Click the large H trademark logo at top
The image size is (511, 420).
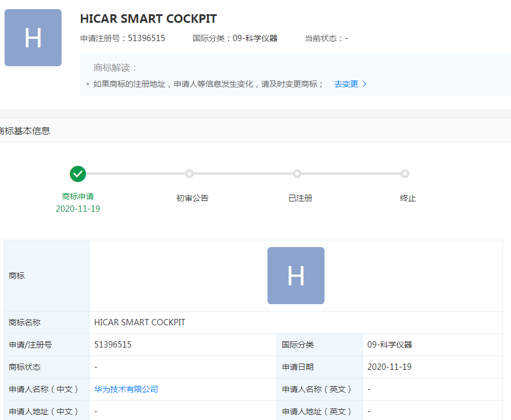pos(33,38)
